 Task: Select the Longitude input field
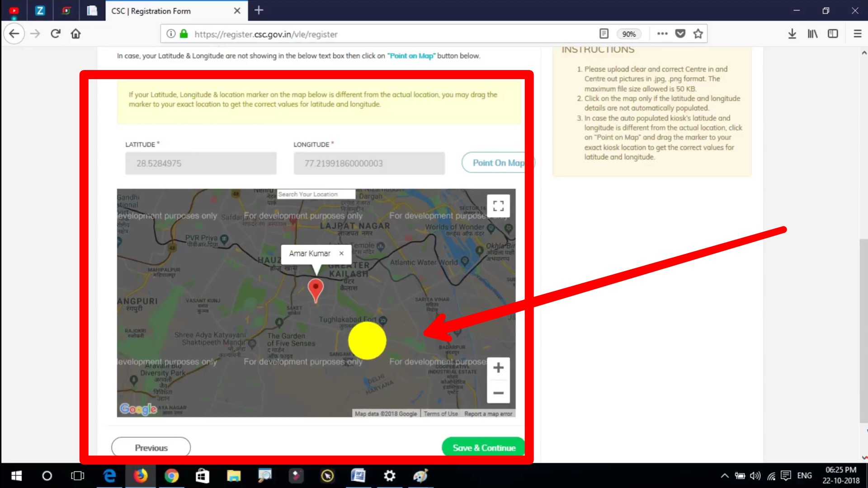click(x=368, y=163)
